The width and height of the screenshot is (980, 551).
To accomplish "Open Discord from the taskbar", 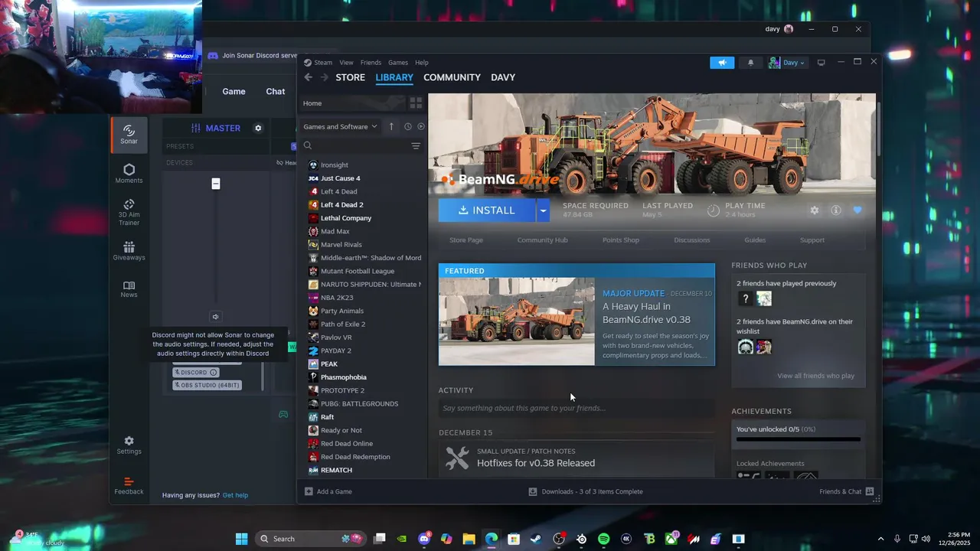I will pos(424,539).
